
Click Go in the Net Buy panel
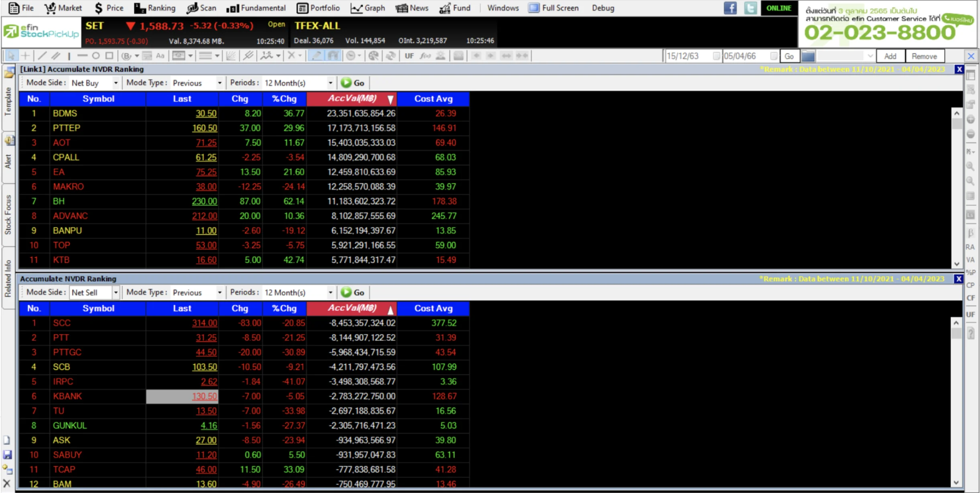[352, 83]
